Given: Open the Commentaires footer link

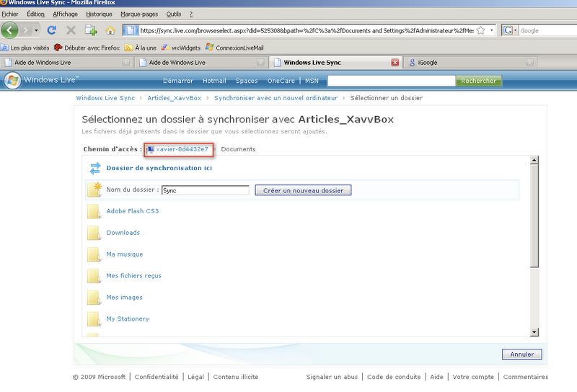Looking at the screenshot, I should (x=526, y=377).
